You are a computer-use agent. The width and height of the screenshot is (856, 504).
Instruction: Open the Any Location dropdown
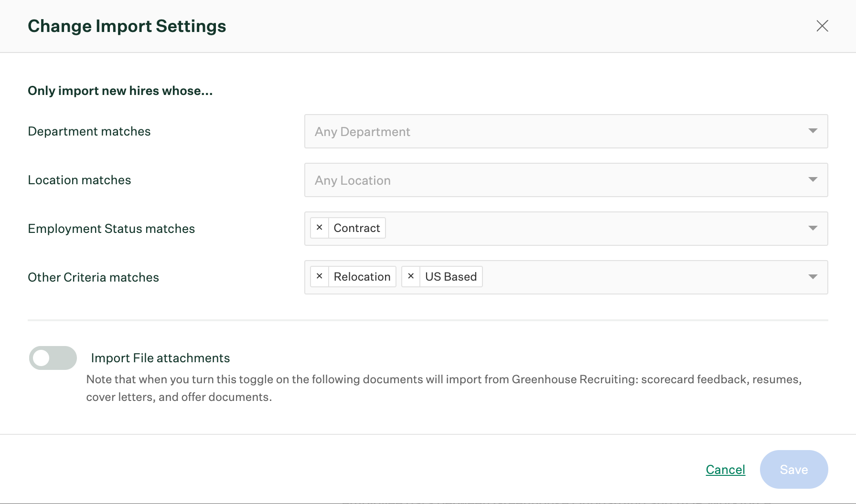point(566,180)
